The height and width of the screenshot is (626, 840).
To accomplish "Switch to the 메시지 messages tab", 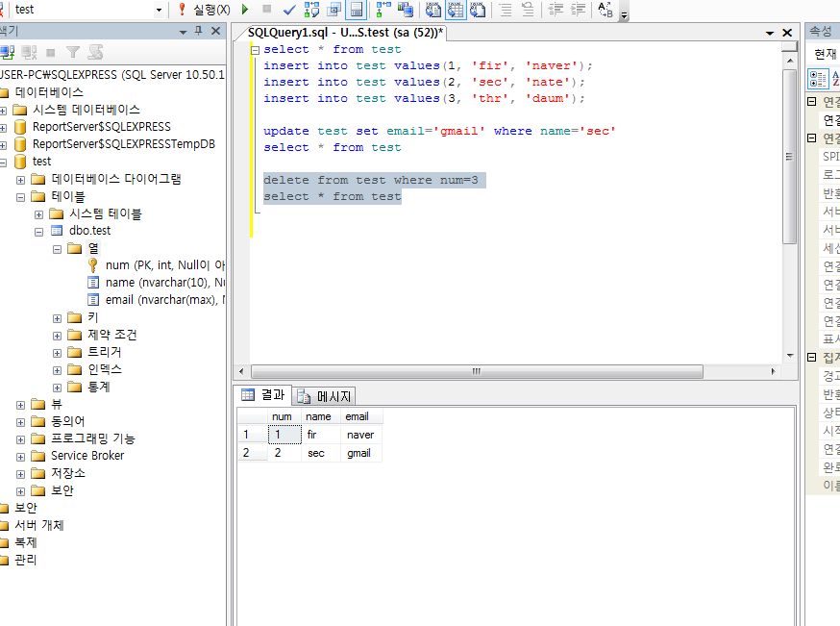I will pos(324,396).
